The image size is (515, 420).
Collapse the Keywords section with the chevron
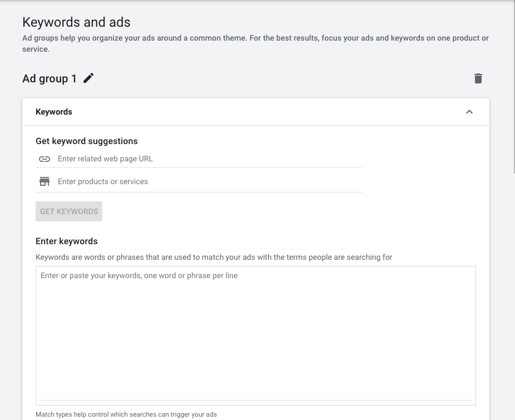469,112
